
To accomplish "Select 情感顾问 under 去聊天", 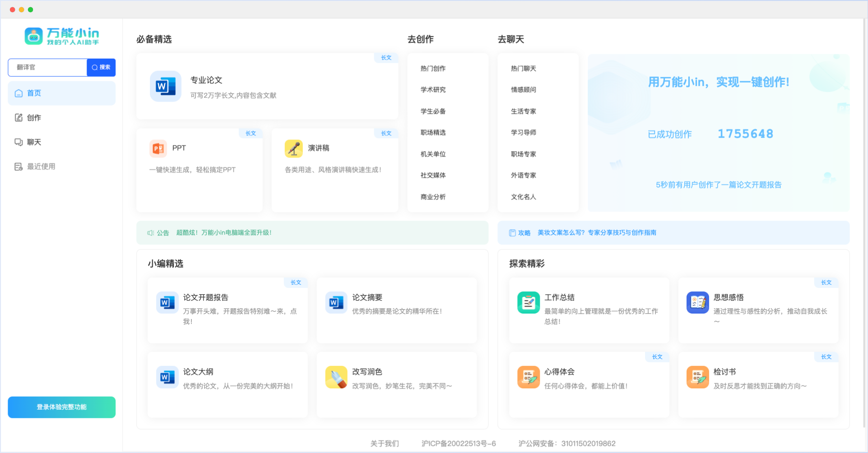I will (x=523, y=90).
